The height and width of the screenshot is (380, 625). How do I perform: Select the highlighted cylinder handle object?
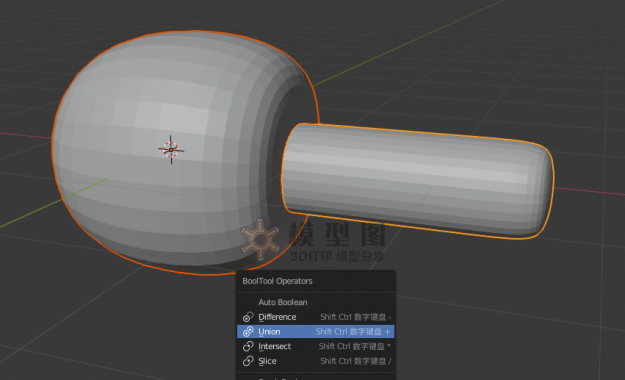pyautogui.click(x=415, y=179)
